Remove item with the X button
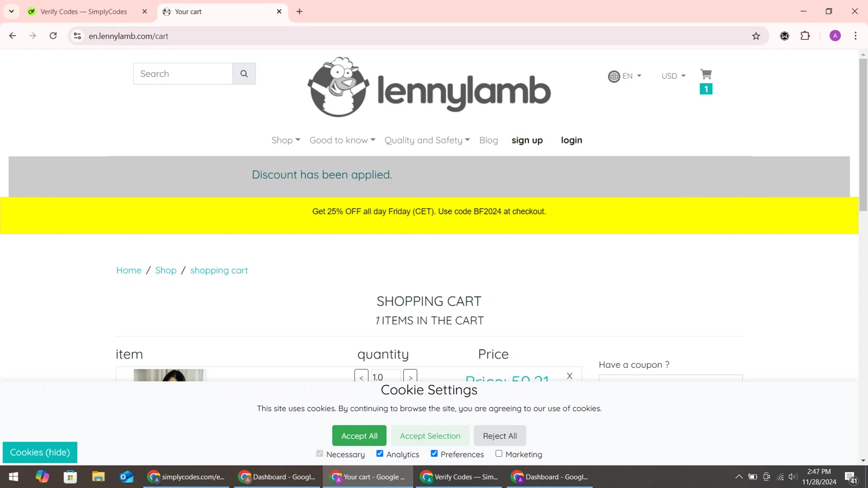 (x=569, y=376)
